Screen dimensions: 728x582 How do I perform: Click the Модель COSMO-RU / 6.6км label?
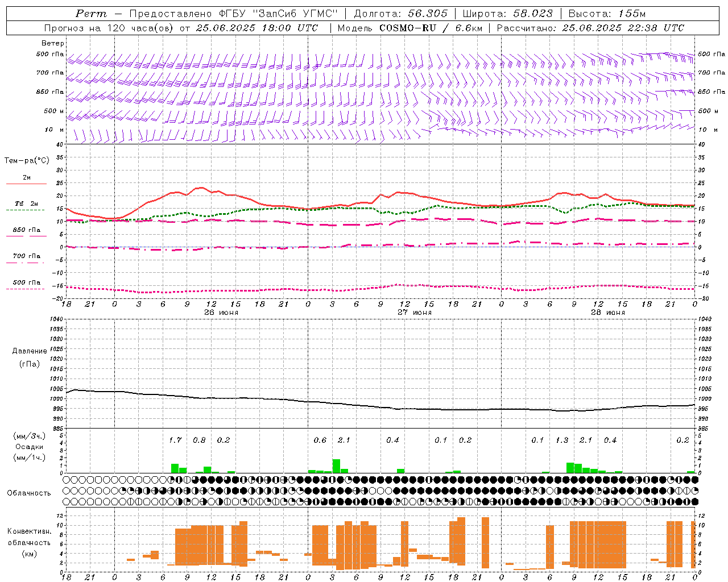[x=409, y=28]
